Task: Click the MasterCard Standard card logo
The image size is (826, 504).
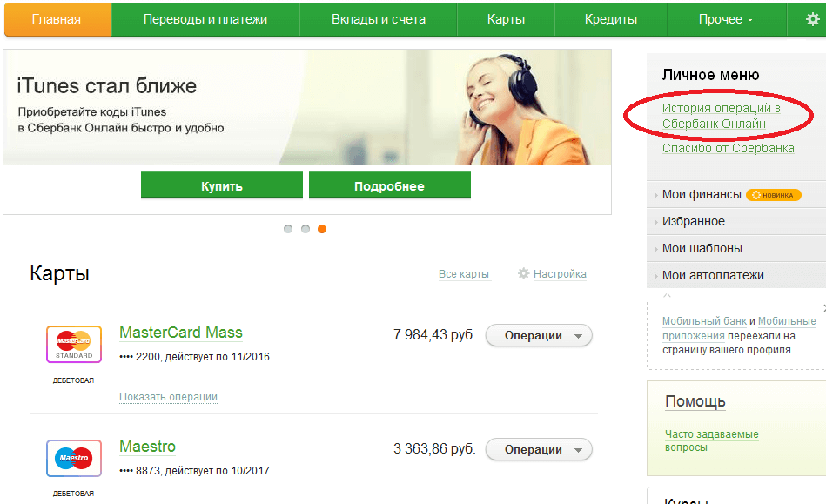Action: click(74, 344)
